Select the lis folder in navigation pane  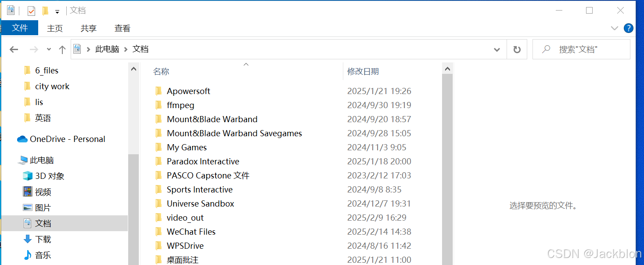tap(39, 102)
